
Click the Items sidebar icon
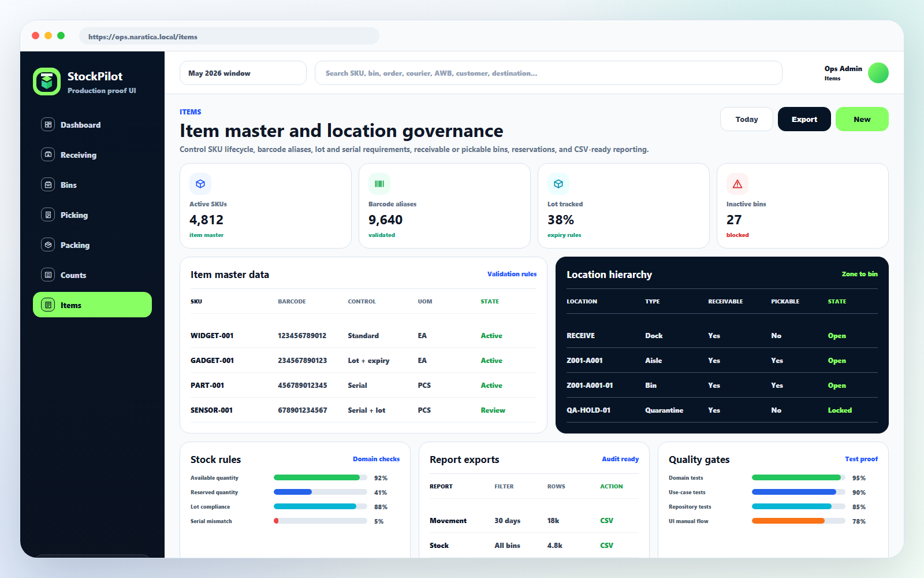[48, 305]
